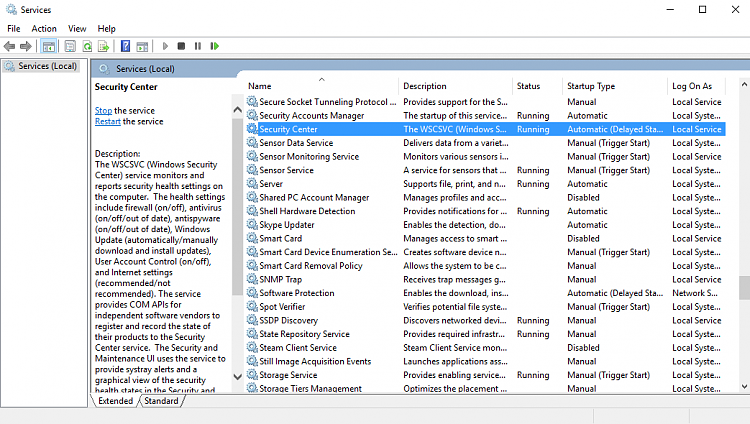
Task: Select the Secure Socket Tunneling Protocol service
Action: tap(485, 102)
